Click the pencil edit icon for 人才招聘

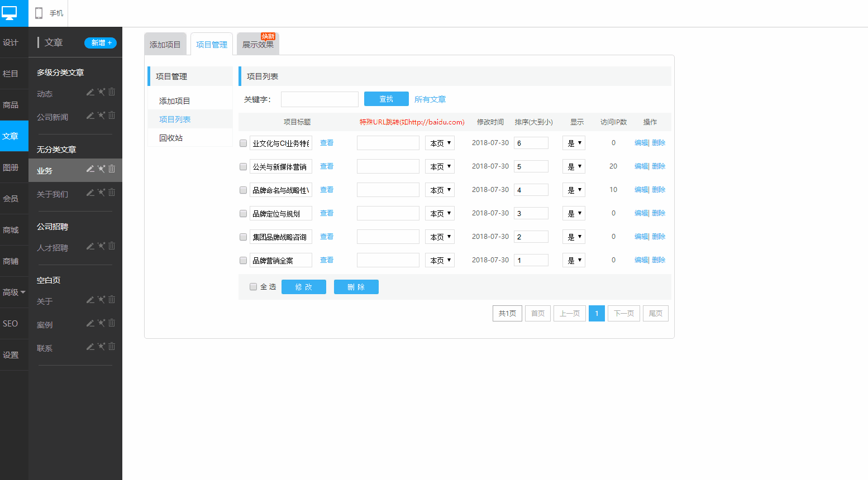pyautogui.click(x=90, y=246)
